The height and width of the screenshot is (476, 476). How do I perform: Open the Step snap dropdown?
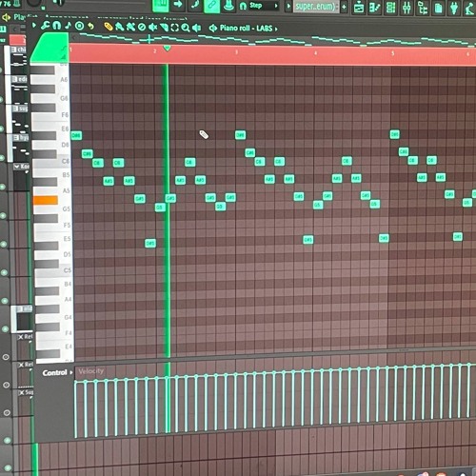click(263, 6)
